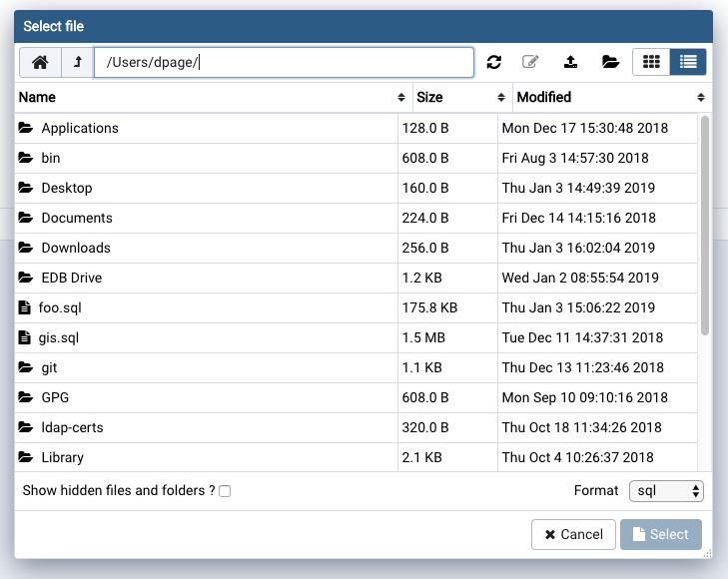This screenshot has width=728, height=579.
Task: Go up one directory level
Action: (78, 62)
